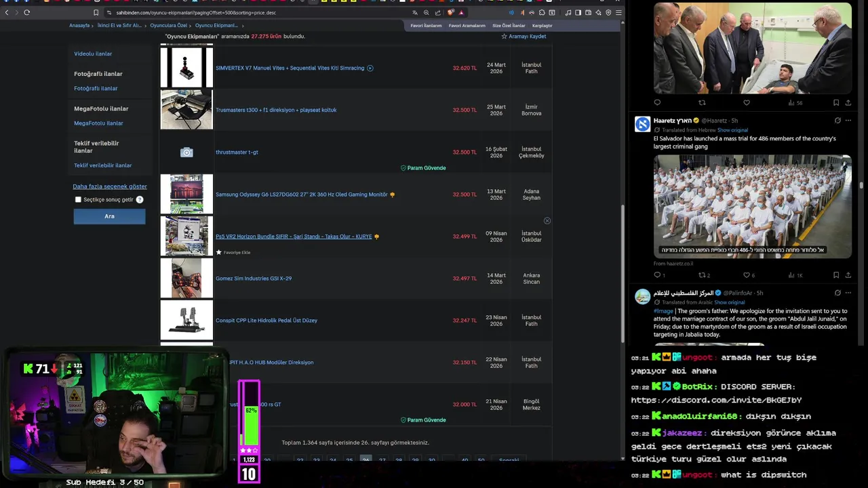Bookmark the top tweet with hospital photo
This screenshot has height=488, width=868.
click(836, 103)
